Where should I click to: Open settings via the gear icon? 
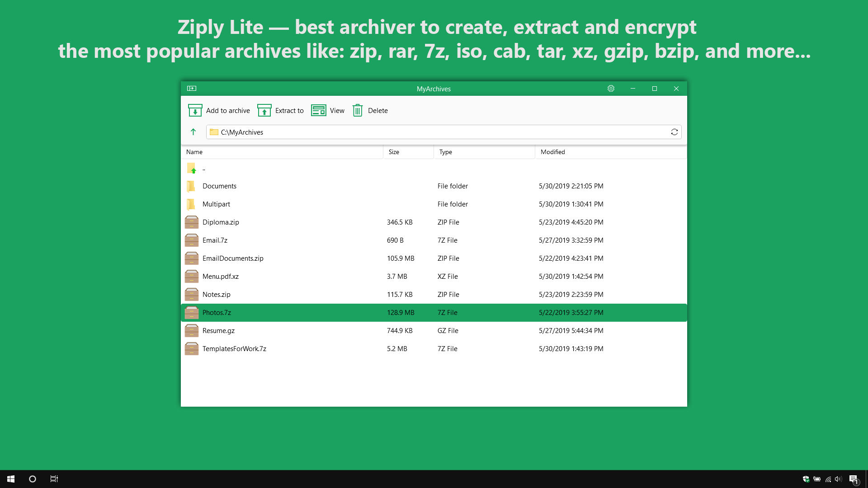pyautogui.click(x=611, y=89)
